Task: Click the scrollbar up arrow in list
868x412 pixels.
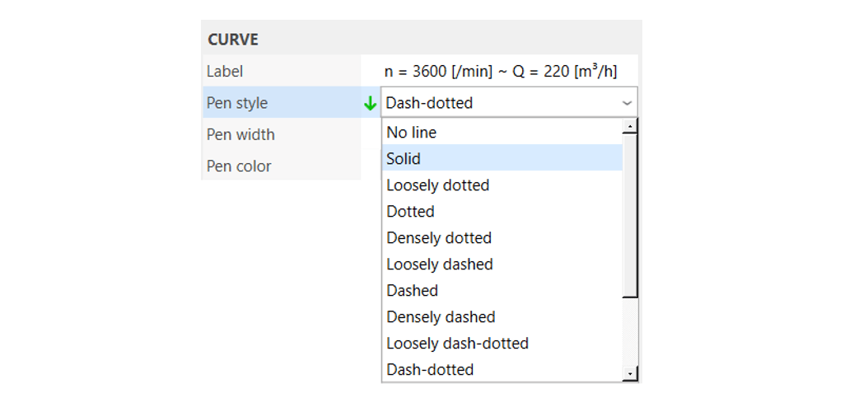Action: (x=630, y=126)
